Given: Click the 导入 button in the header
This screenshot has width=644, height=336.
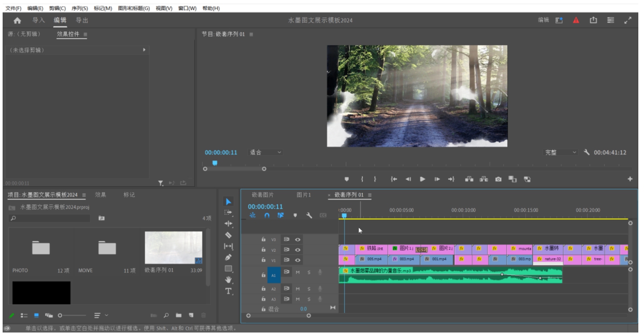Looking at the screenshot, I should [x=38, y=20].
